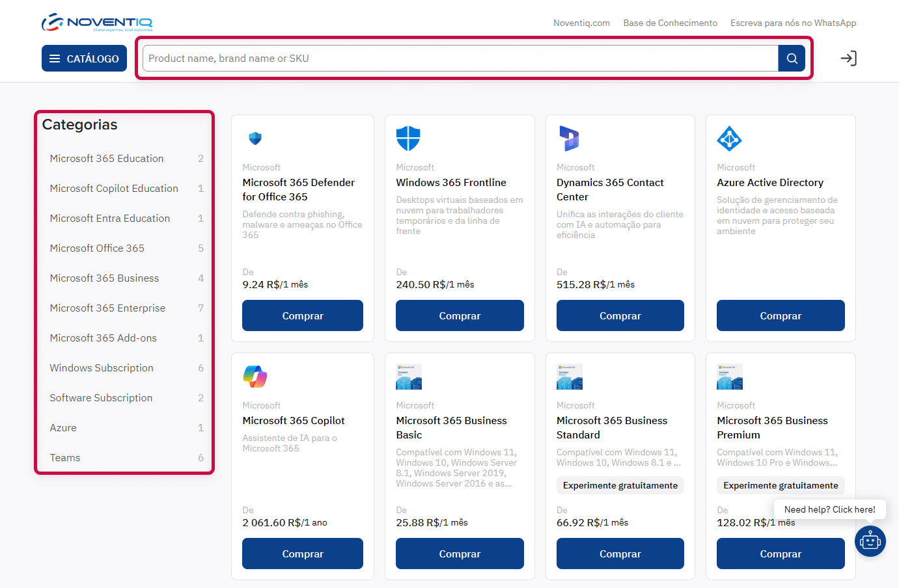Click the Noventiq logo
The image size is (899, 588).
coord(97,23)
